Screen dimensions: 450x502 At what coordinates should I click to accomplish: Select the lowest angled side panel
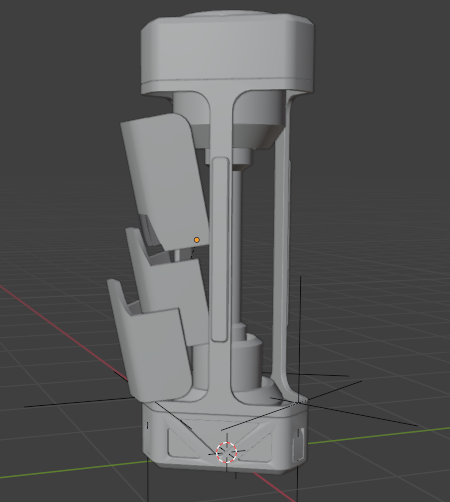click(x=152, y=350)
